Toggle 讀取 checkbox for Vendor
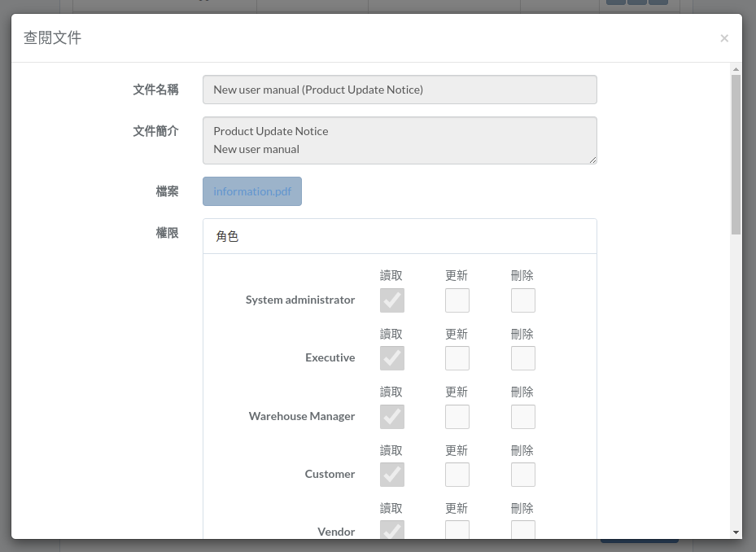Viewport: 756px width, 552px height. click(392, 530)
